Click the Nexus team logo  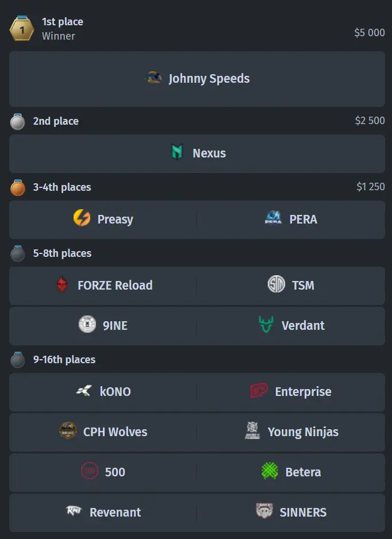[x=177, y=152]
